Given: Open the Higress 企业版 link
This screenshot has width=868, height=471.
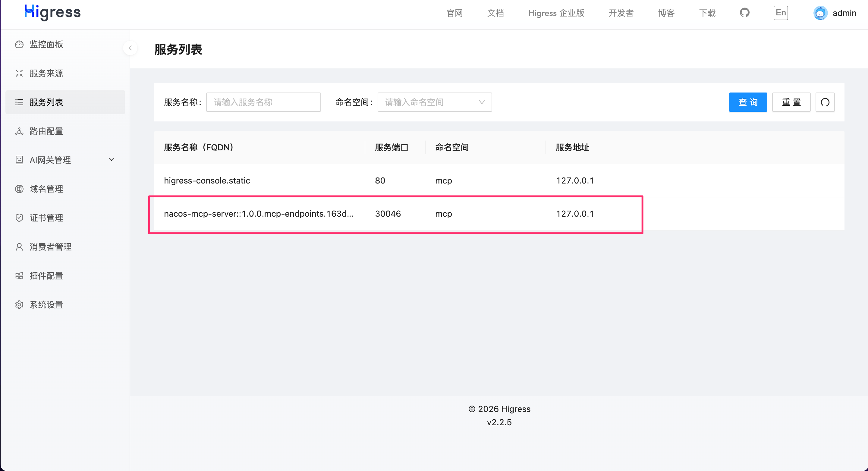Looking at the screenshot, I should point(556,13).
